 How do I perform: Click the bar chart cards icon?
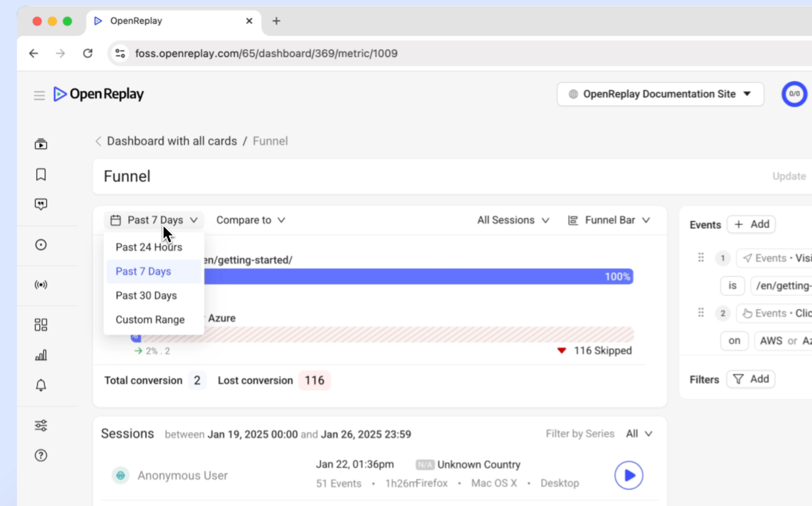pyautogui.click(x=41, y=355)
